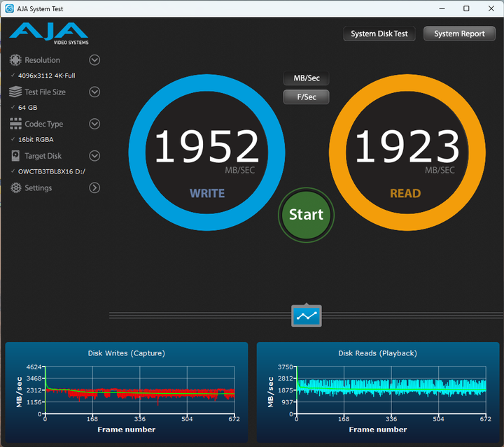Screen dimensions: 504x447
Task: Open the Target Disk dropdown arrow
Action: 94,156
